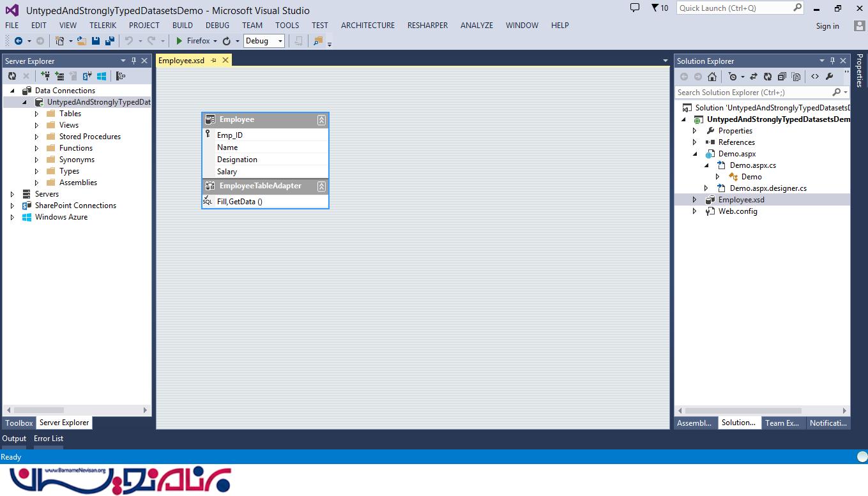Image resolution: width=868 pixels, height=496 pixels.
Task: Close the Employee.xsd document tab
Action: (x=225, y=60)
